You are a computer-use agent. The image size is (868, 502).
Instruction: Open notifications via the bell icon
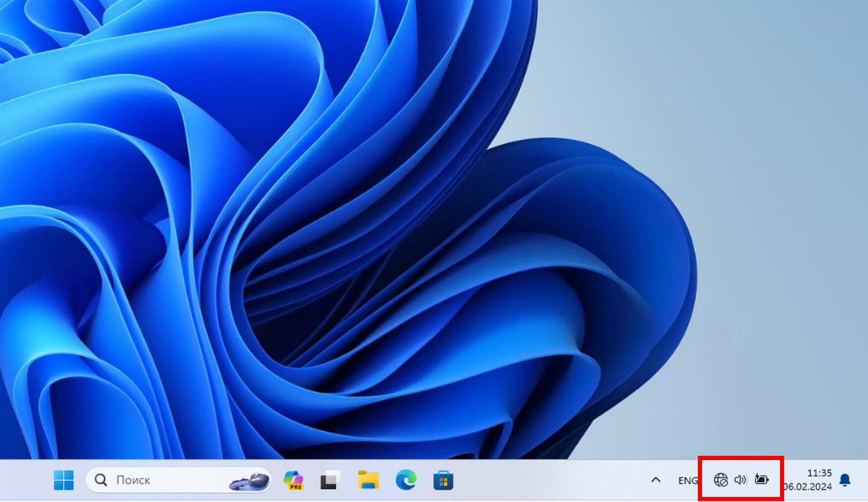pyautogui.click(x=845, y=480)
